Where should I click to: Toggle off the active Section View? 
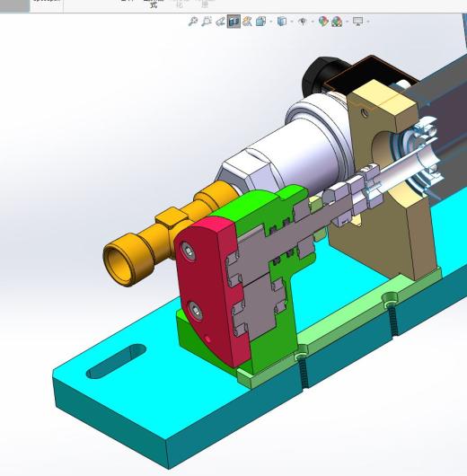tap(233, 22)
